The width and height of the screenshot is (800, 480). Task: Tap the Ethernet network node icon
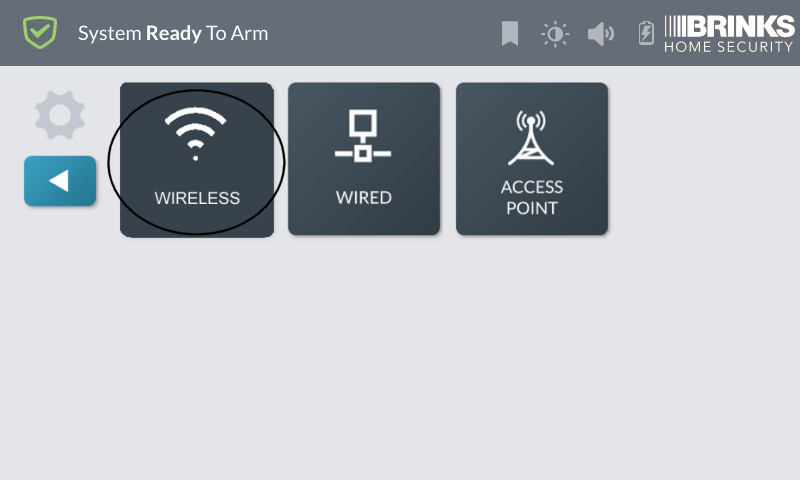coord(363,136)
